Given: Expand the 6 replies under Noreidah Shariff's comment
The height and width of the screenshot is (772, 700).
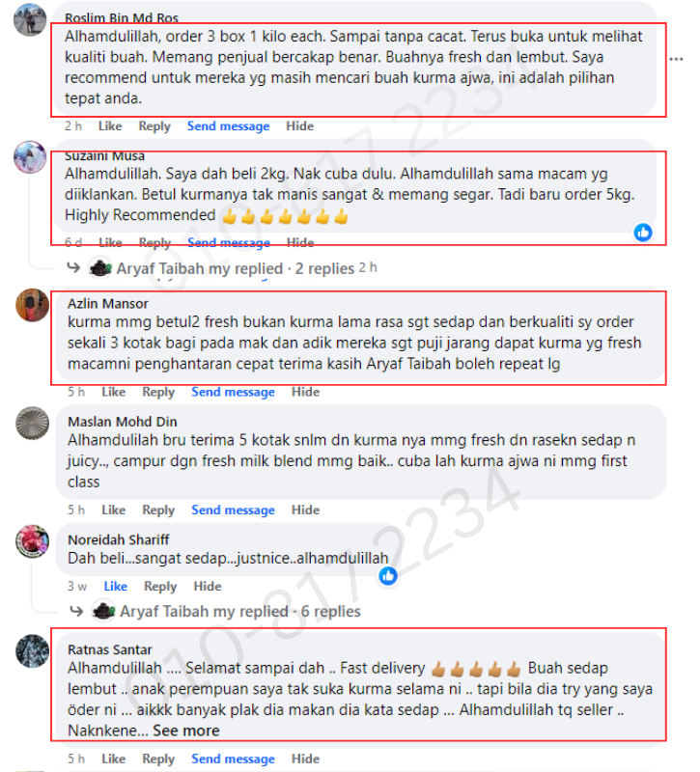Looking at the screenshot, I should click(x=331, y=611).
